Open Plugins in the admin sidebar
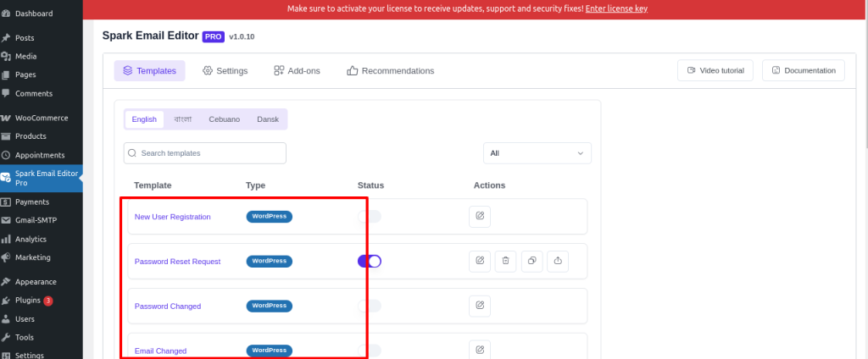This screenshot has width=868, height=359. coord(42,301)
